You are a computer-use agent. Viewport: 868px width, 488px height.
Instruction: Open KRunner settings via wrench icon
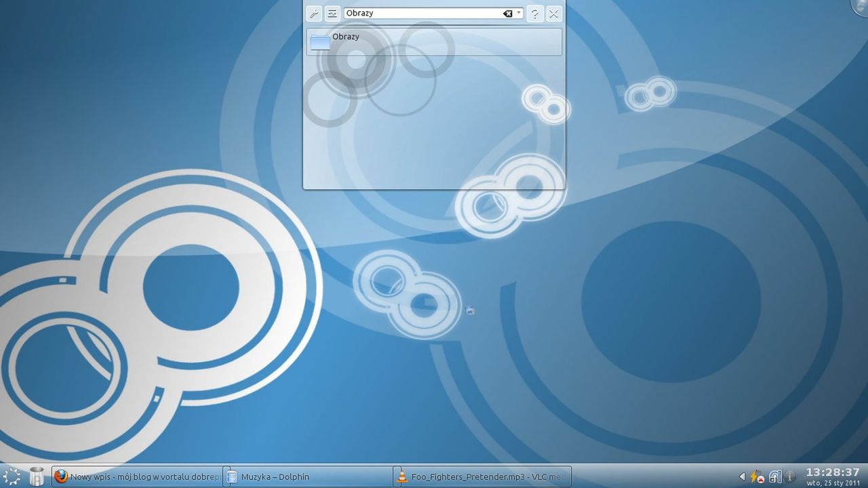click(x=314, y=14)
